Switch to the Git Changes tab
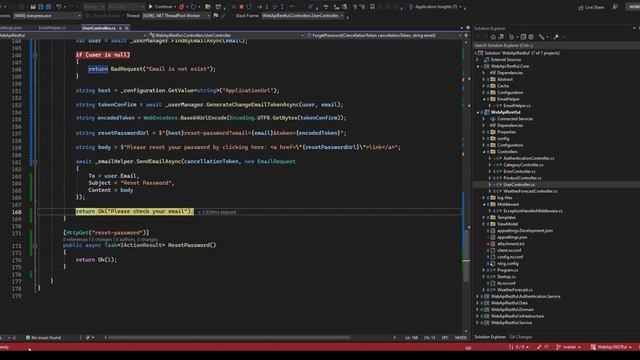Screen dimensions: 640x360 pyautogui.click(x=521, y=337)
